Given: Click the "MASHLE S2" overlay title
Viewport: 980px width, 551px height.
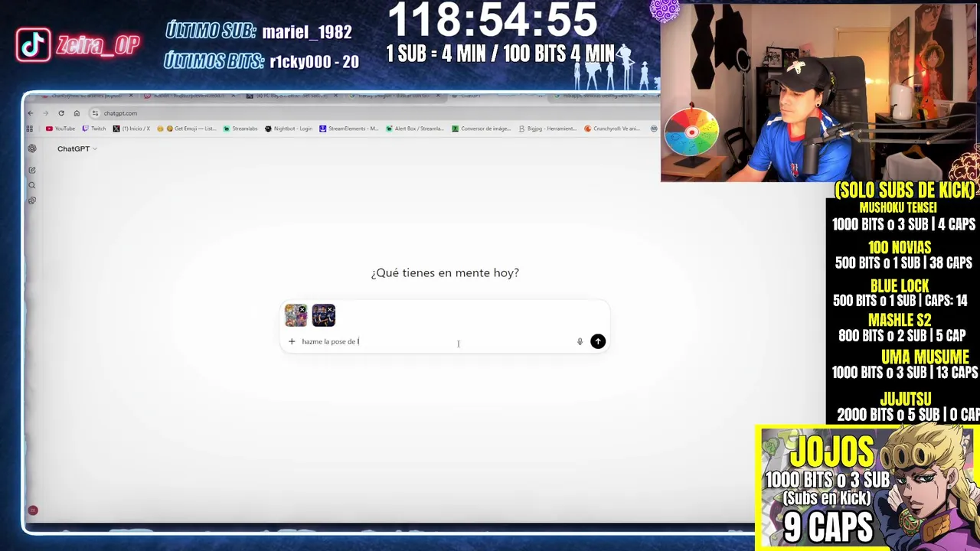Looking at the screenshot, I should click(900, 320).
